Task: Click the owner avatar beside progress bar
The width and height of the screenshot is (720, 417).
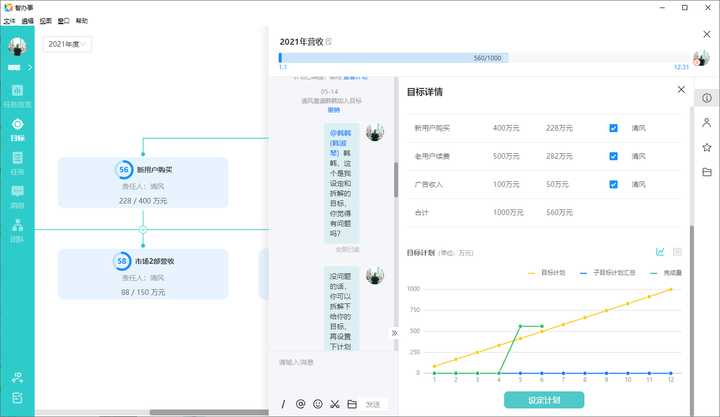Action: point(701,59)
